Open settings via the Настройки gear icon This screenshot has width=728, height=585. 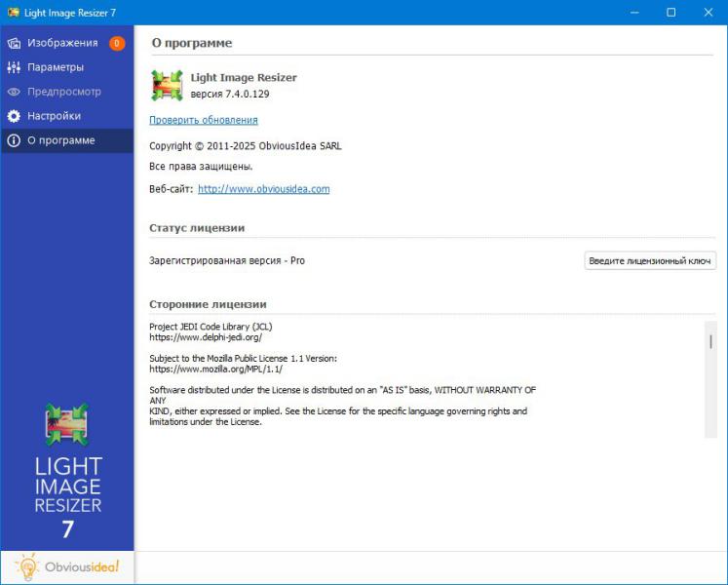[x=14, y=116]
